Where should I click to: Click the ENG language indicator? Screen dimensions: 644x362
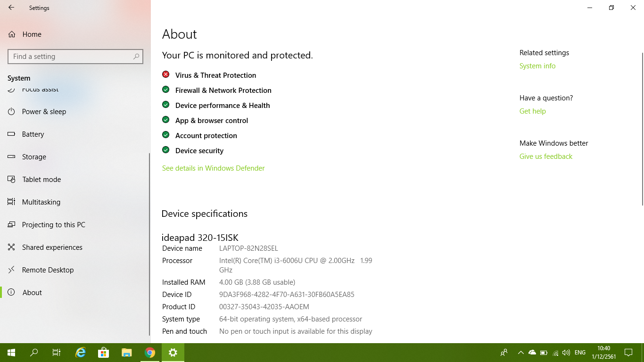580,352
